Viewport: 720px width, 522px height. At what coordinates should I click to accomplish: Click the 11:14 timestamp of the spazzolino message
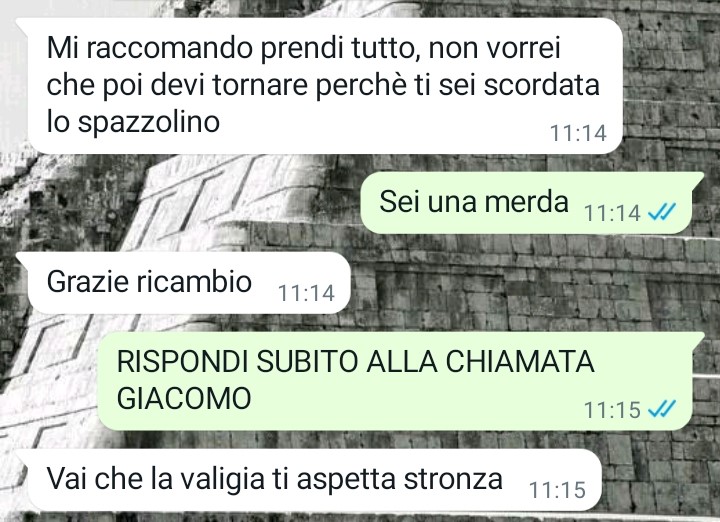(578, 133)
